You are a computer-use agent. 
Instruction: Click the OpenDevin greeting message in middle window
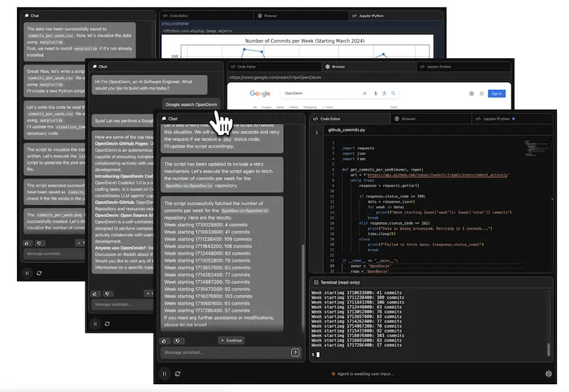tap(149, 85)
